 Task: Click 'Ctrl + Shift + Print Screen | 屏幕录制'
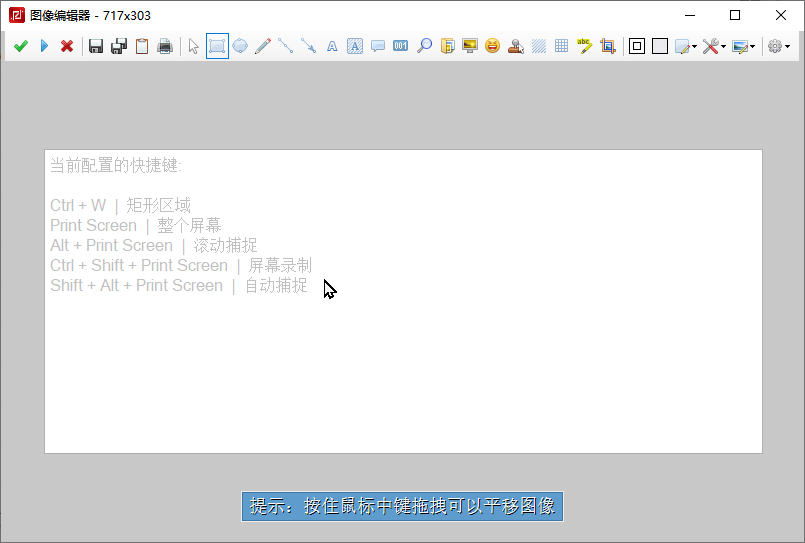point(181,265)
